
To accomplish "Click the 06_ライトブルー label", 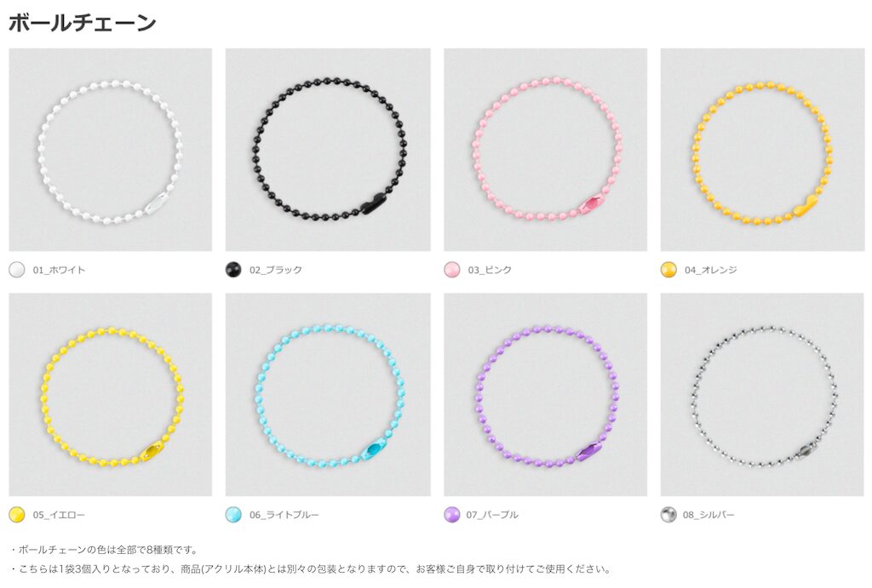I will (x=284, y=515).
